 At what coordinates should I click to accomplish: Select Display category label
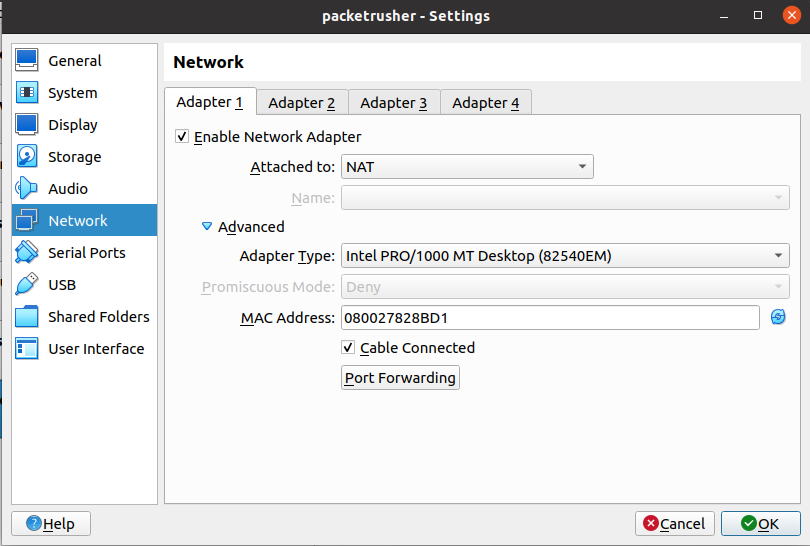pos(73,125)
